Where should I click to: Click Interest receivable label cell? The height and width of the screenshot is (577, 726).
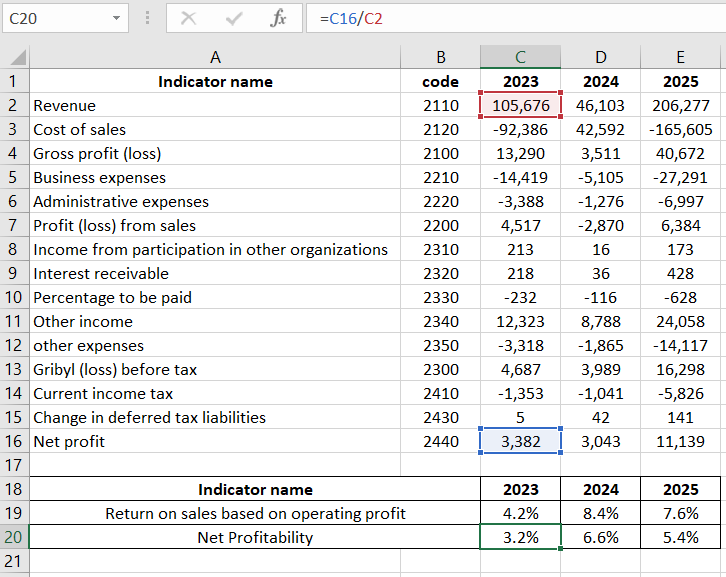click(x=215, y=273)
